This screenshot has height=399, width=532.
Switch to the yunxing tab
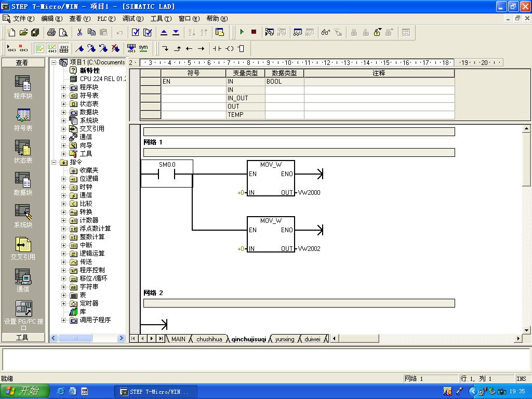click(x=284, y=339)
